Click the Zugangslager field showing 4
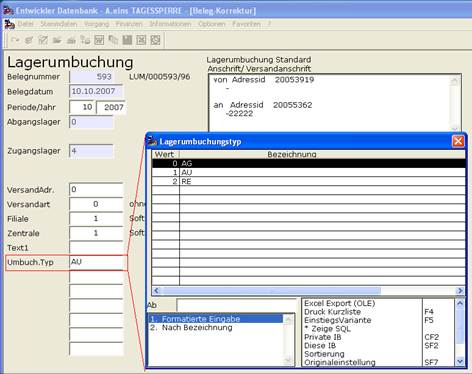The height and width of the screenshot is (374, 472). tap(91, 151)
